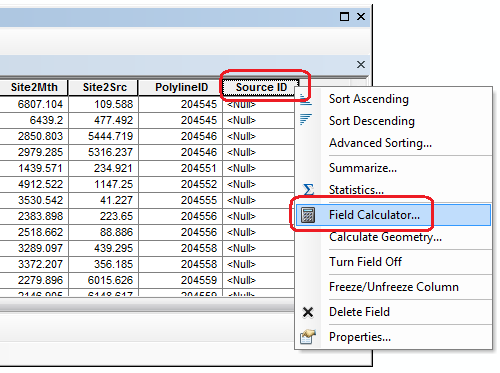The width and height of the screenshot is (500, 373).
Task: Close the inner table tab panel
Action: [361, 64]
